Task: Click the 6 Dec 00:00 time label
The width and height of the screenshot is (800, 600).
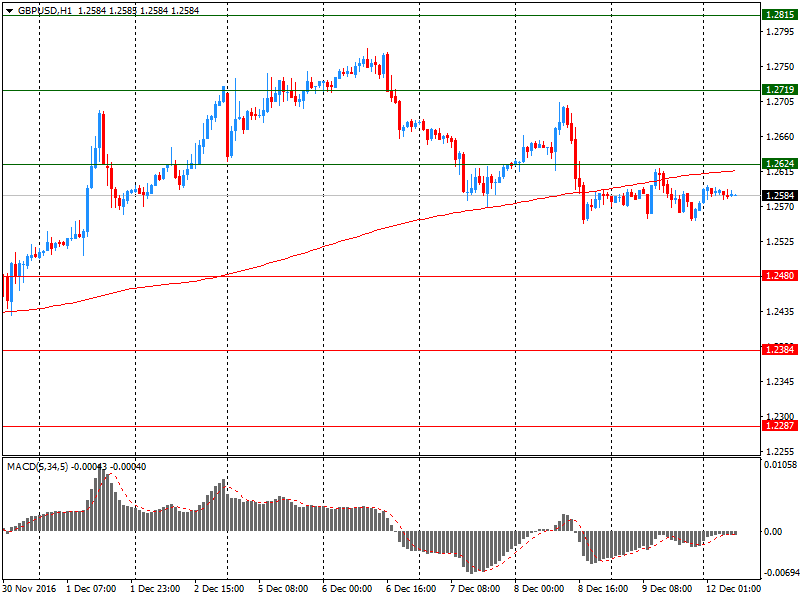Action: (347, 589)
